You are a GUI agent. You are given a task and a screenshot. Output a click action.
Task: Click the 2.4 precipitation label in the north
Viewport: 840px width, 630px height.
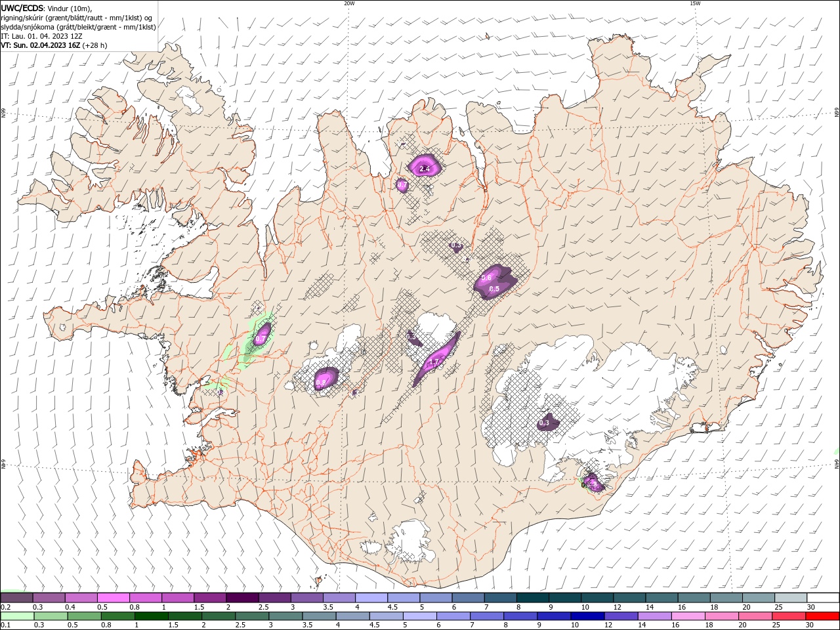point(425,169)
